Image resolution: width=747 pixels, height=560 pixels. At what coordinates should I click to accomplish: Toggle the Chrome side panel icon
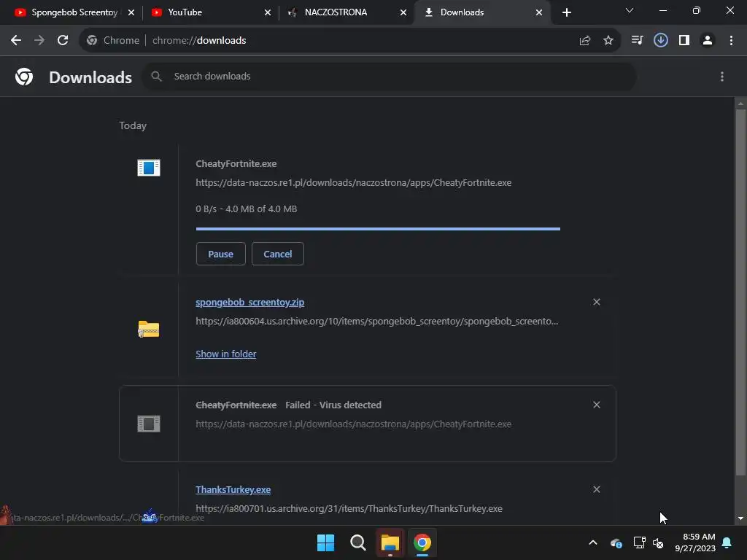pyautogui.click(x=684, y=41)
